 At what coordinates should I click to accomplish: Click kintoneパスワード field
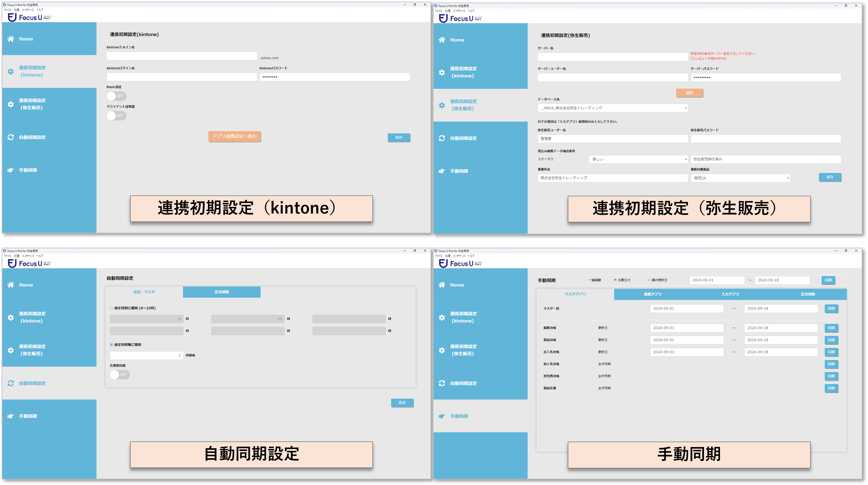tap(335, 77)
